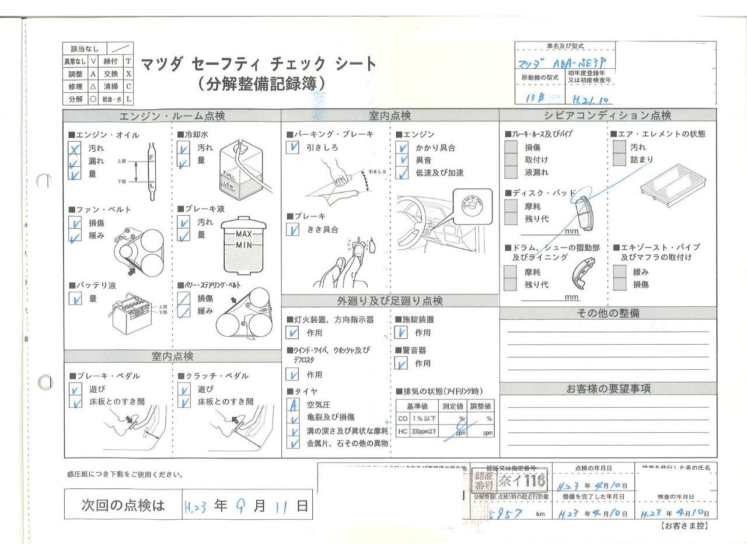Click the お客さま控 label
This screenshot has width=747, height=560.
pyautogui.click(x=685, y=527)
